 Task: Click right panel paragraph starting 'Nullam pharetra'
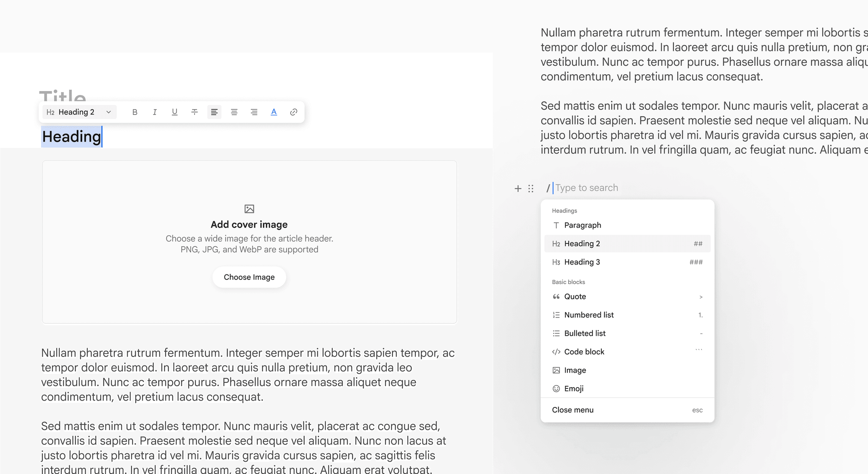(x=704, y=55)
